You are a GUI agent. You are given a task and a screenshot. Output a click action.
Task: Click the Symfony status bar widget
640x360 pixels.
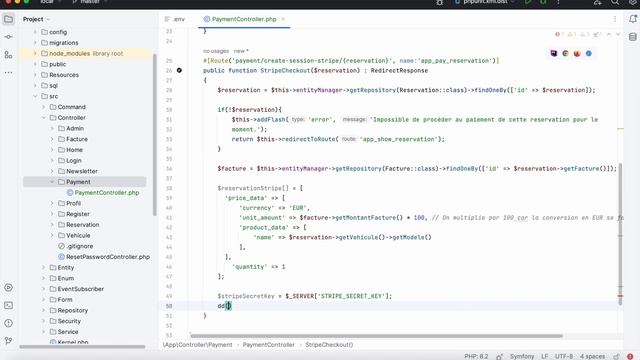(522, 357)
